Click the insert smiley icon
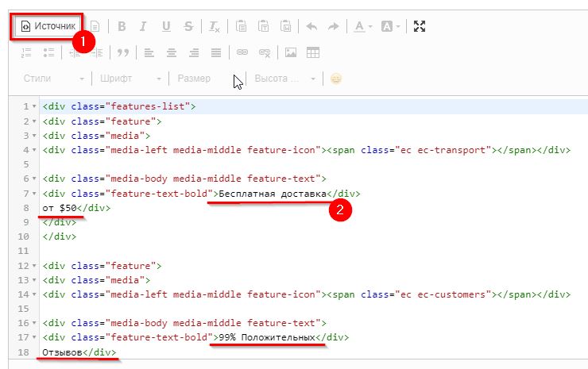This screenshot has height=369, width=588. (x=336, y=79)
